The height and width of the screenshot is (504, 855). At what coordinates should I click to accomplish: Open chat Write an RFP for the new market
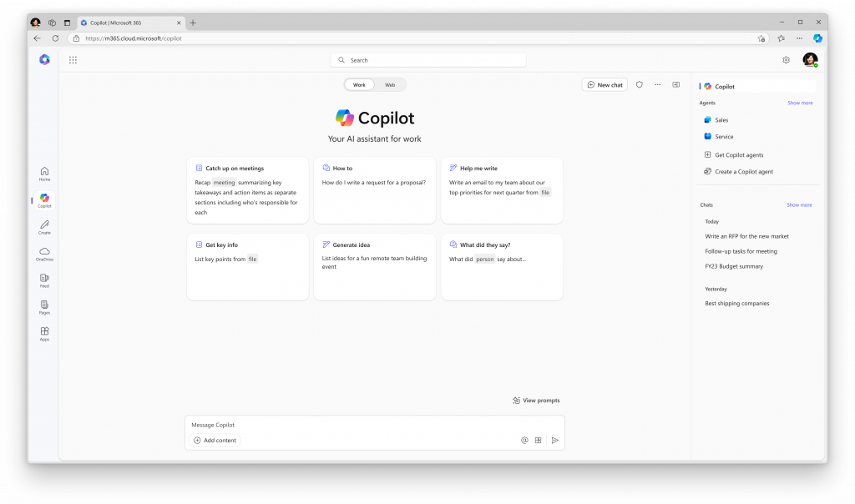[746, 236]
